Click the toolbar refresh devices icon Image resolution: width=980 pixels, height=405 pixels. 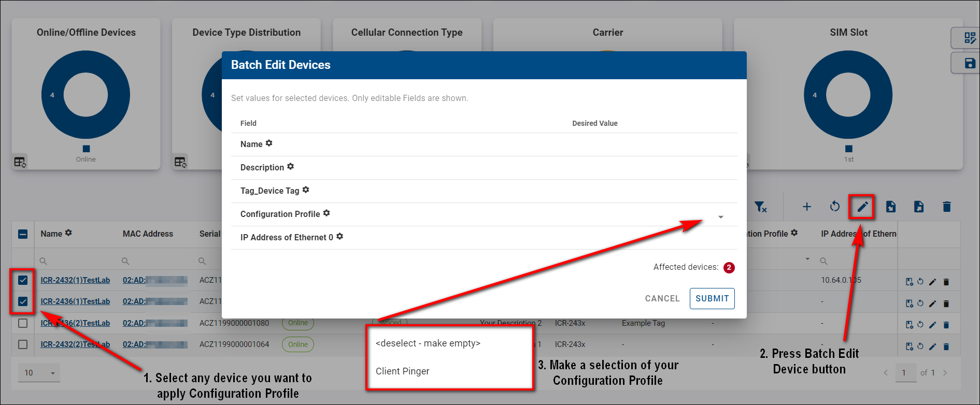tap(834, 206)
